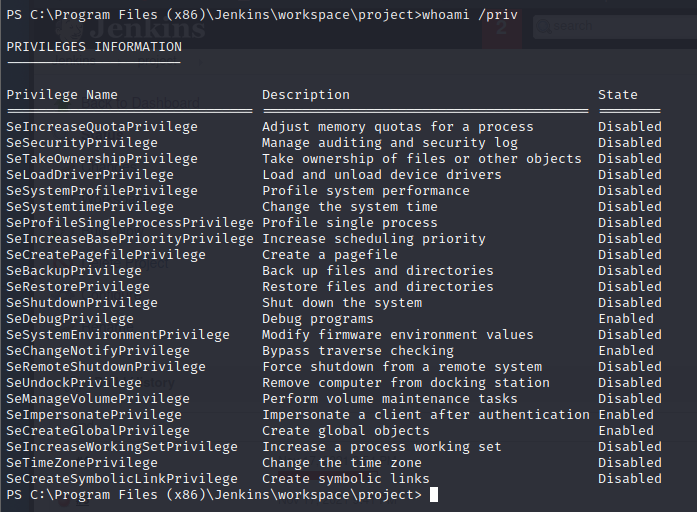The height and width of the screenshot is (512, 697).
Task: Click the 'Privilege Name' column header
Action: pyautogui.click(x=62, y=95)
